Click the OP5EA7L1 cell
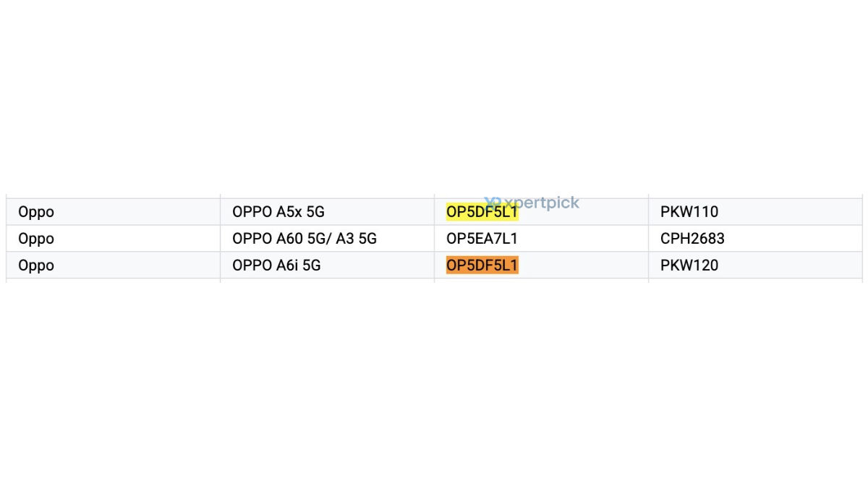The height and width of the screenshot is (492, 868). 541,239
